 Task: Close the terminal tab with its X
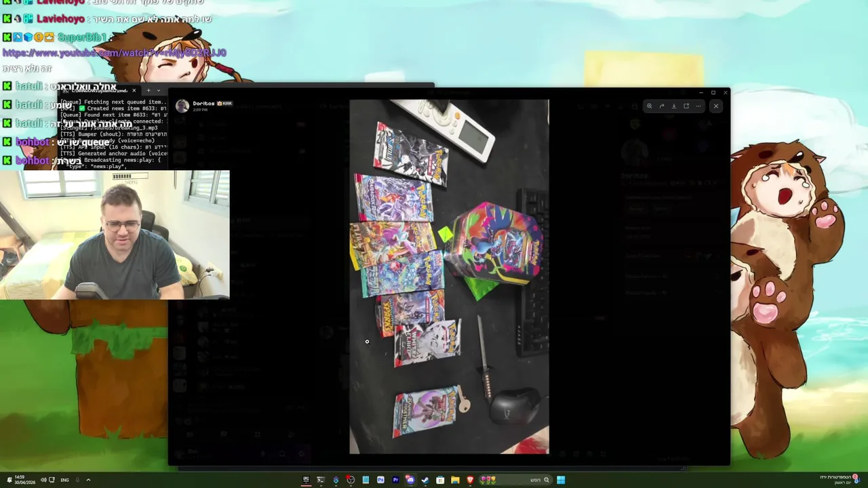point(134,90)
